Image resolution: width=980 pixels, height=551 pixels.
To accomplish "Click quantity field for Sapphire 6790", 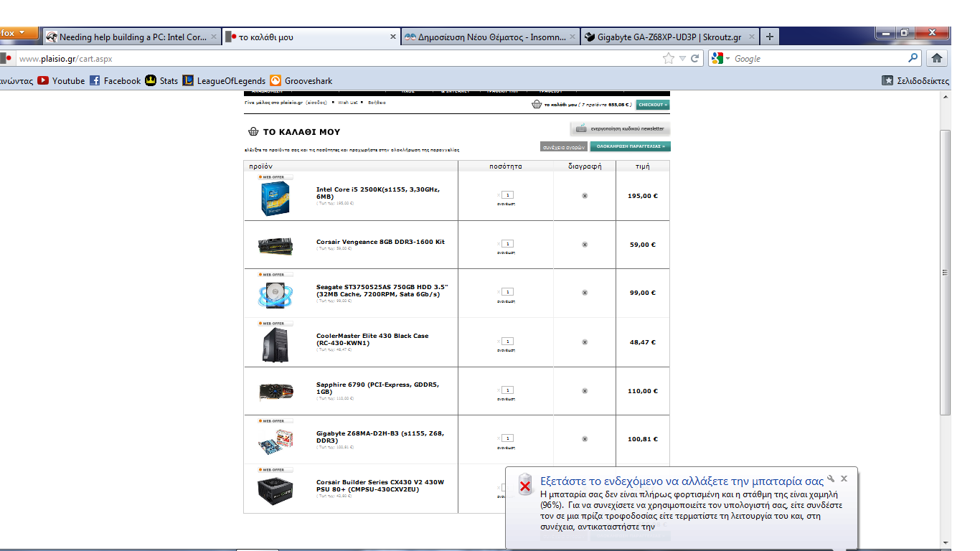I will (508, 390).
